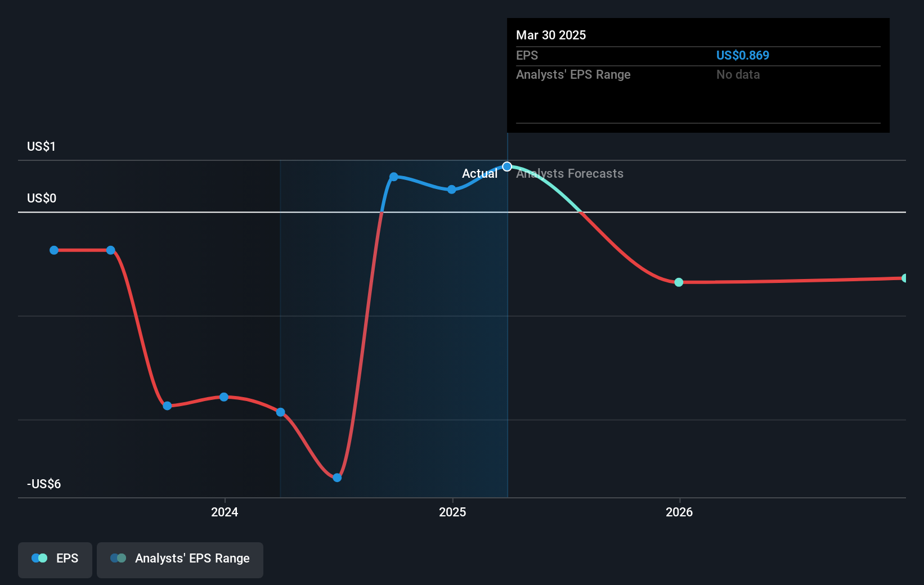Screen dimensions: 924x585
Task: Click the final forecast point at chart edge
Action: [904, 278]
